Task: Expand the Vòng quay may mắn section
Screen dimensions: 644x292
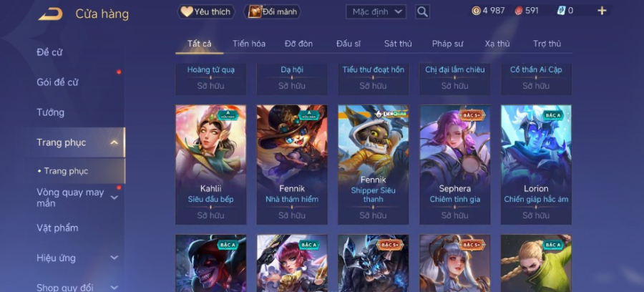Action: [x=114, y=198]
